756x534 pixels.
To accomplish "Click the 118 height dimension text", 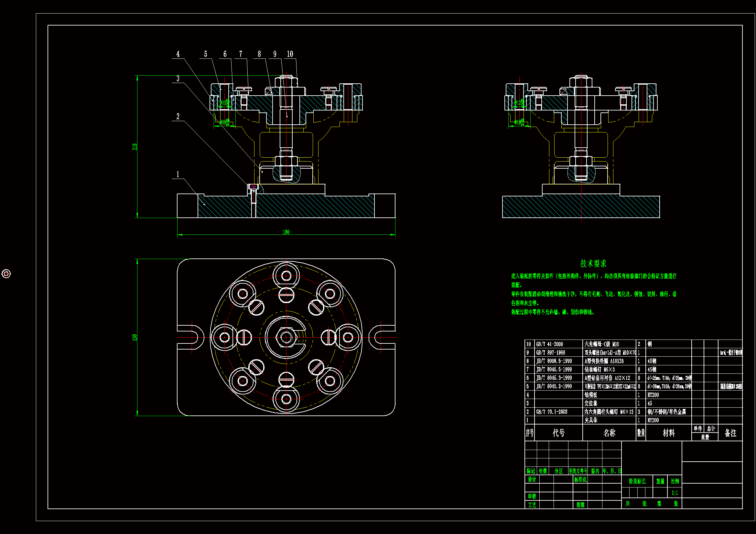I will pyautogui.click(x=135, y=147).
